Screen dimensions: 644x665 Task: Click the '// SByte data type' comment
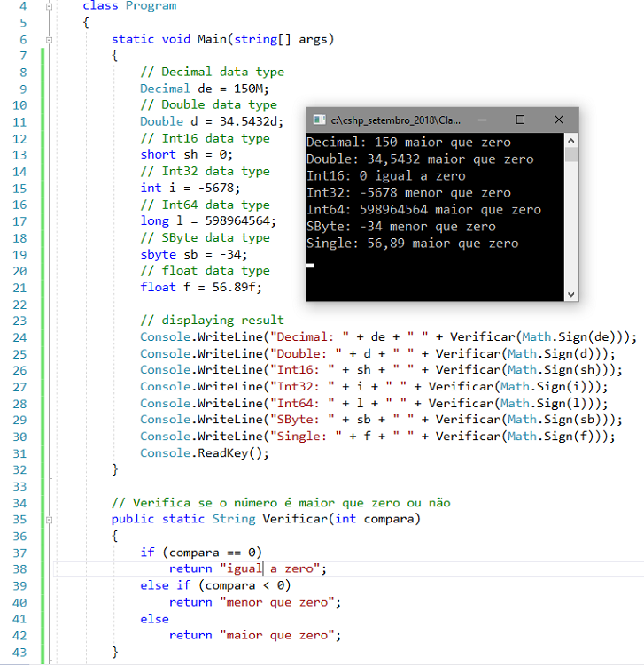click(205, 237)
